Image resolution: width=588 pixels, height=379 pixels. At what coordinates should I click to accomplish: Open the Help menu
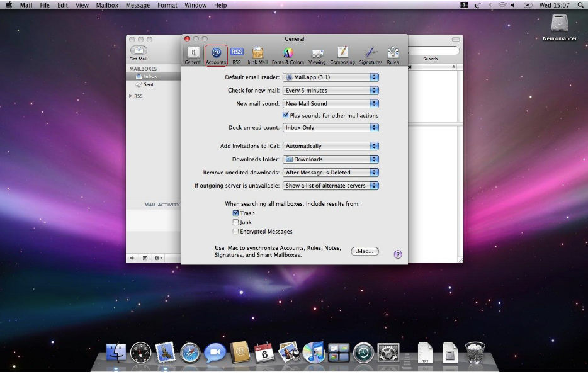point(220,5)
